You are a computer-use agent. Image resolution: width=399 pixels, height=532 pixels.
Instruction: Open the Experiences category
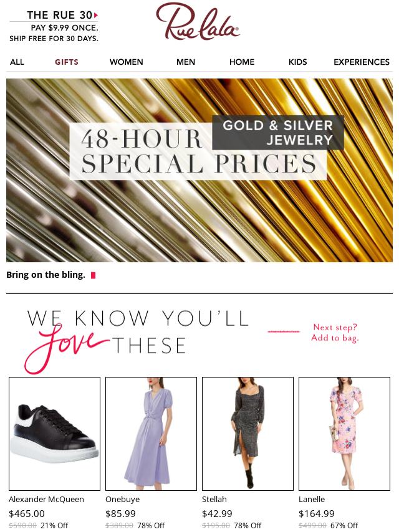tap(362, 62)
